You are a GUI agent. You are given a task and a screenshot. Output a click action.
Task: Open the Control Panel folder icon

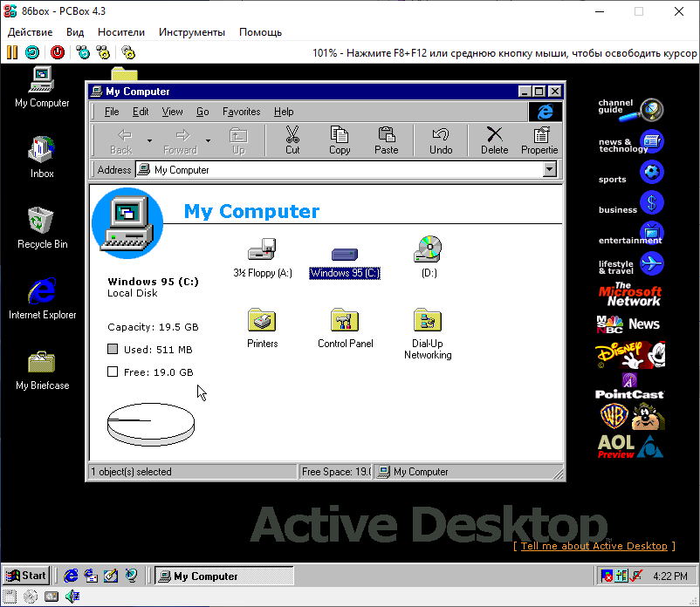pos(345,321)
